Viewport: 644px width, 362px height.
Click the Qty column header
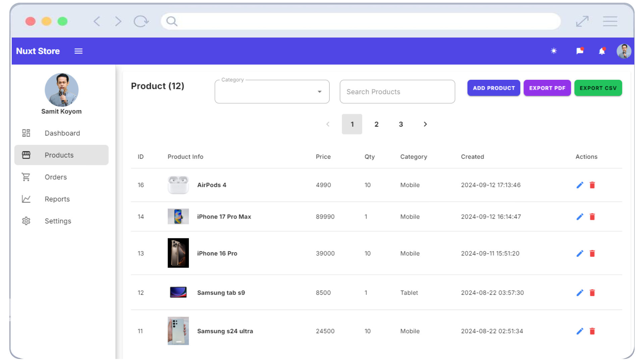point(370,157)
